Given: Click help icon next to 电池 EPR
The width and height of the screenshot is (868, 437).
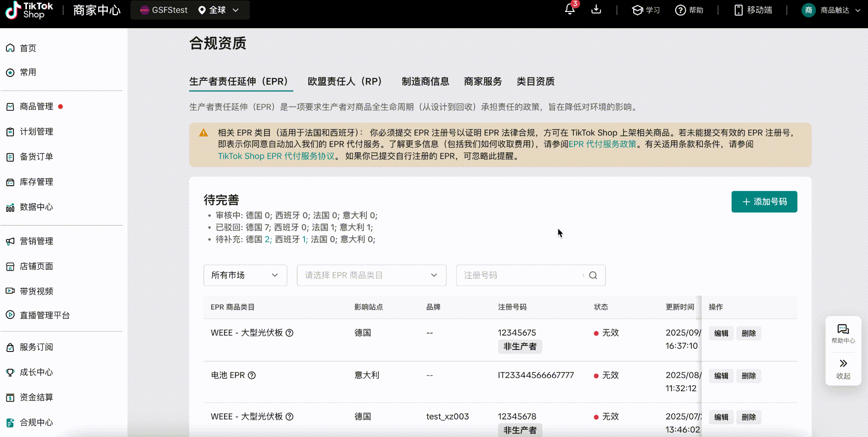Looking at the screenshot, I should coord(252,375).
